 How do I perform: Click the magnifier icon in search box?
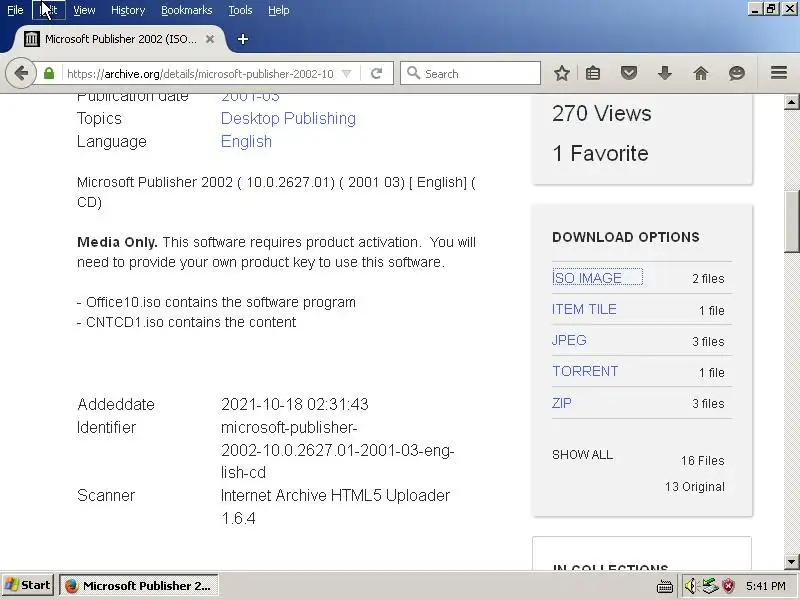(x=413, y=73)
